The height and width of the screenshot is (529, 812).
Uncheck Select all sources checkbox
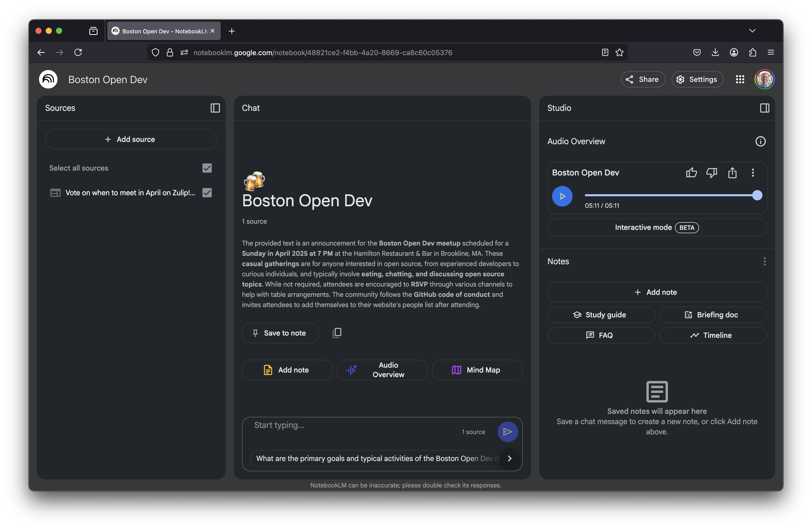point(207,168)
